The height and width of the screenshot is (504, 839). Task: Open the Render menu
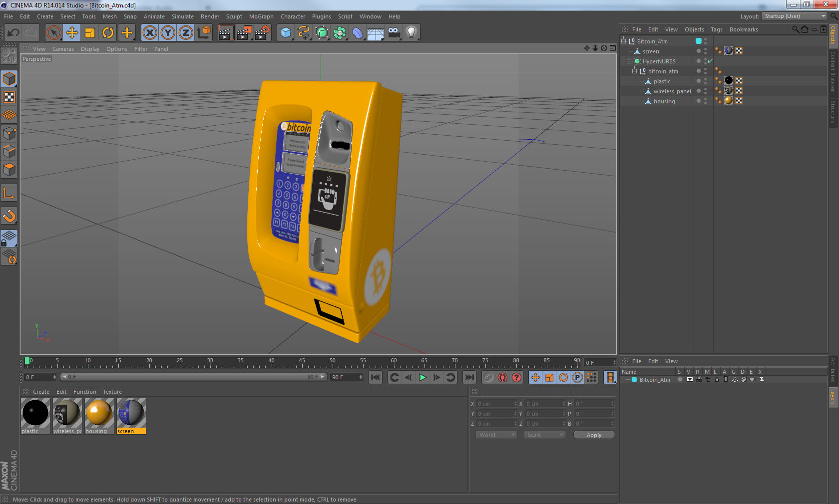[x=210, y=16]
